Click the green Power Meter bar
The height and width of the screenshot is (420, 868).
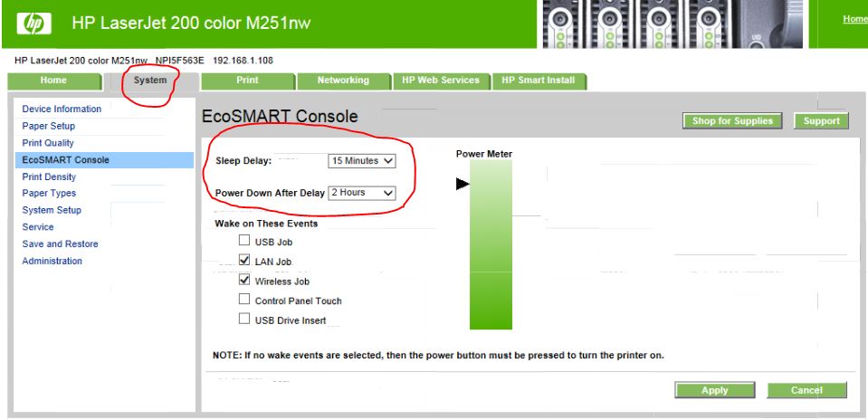491,244
